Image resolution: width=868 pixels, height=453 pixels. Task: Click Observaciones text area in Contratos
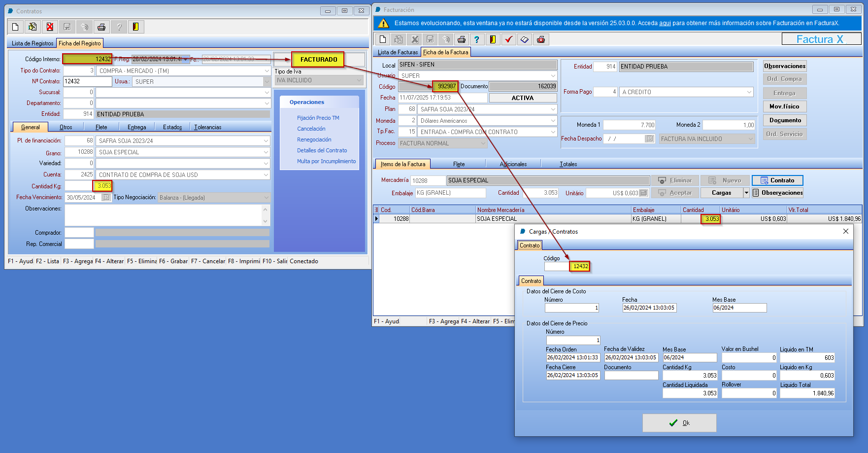164,215
